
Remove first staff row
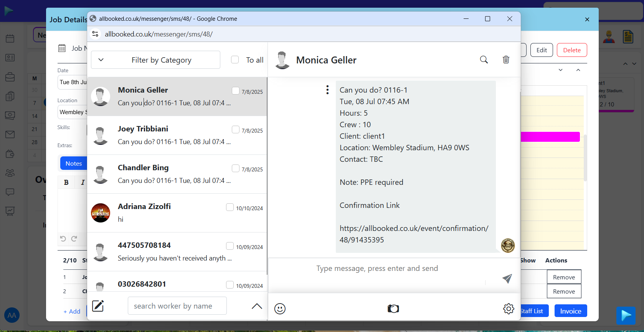tap(564, 277)
